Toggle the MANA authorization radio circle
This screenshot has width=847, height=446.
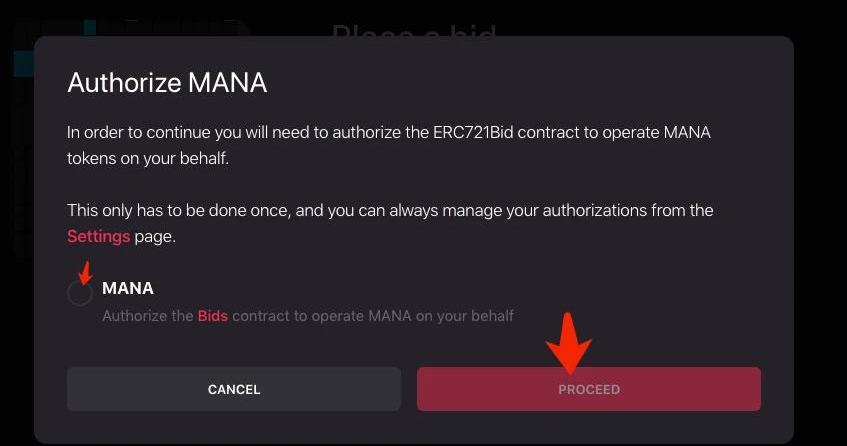[x=80, y=293]
